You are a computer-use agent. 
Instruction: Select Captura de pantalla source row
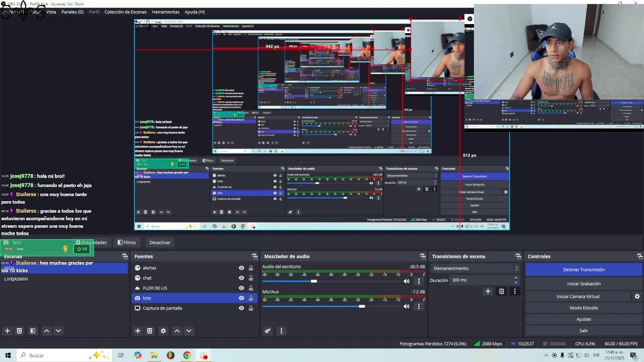194,308
